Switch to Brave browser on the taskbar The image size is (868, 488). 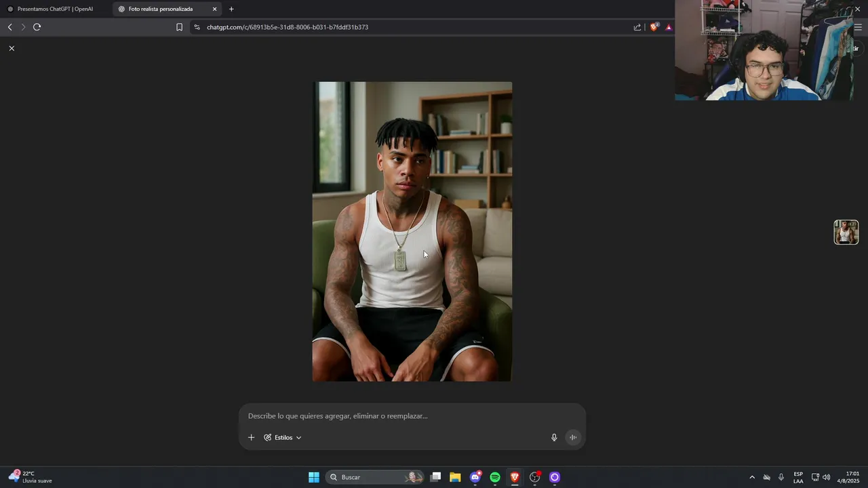515,477
